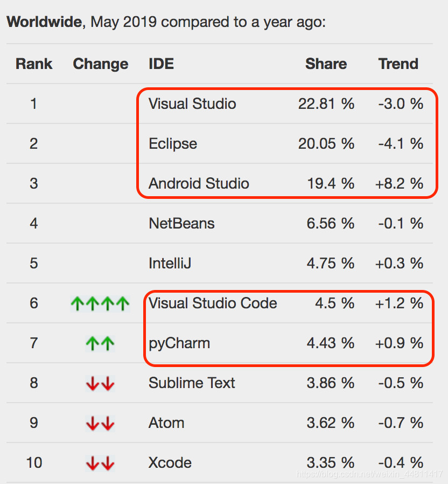Click the Change column header
Viewport: 448px width, 484px height.
click(x=101, y=65)
